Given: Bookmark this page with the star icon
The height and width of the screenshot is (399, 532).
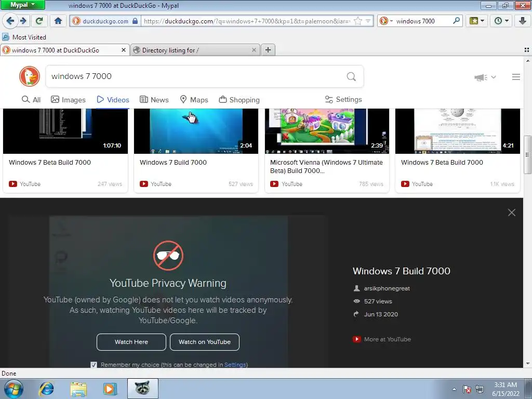Looking at the screenshot, I should (x=357, y=21).
